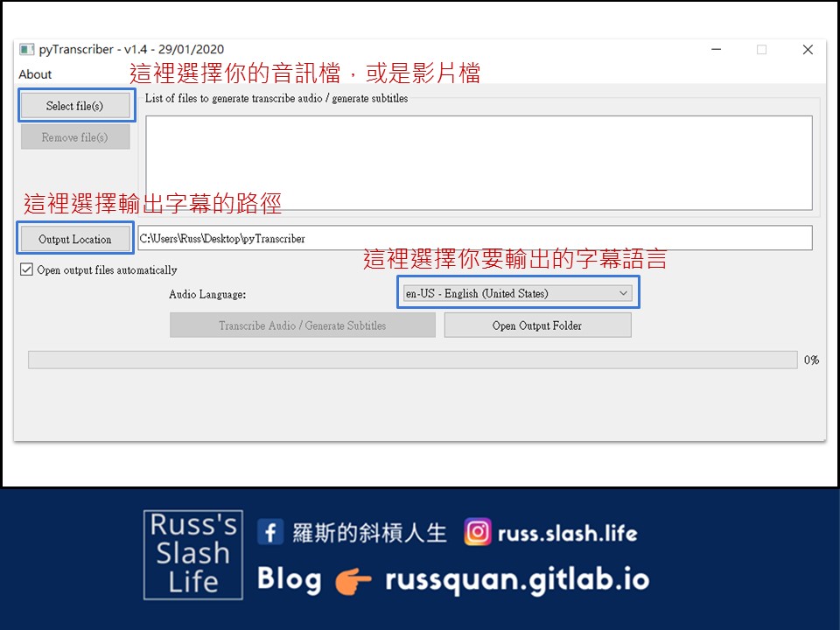Click the transcription progress bar
Image resolution: width=840 pixels, height=630 pixels.
tap(412, 360)
